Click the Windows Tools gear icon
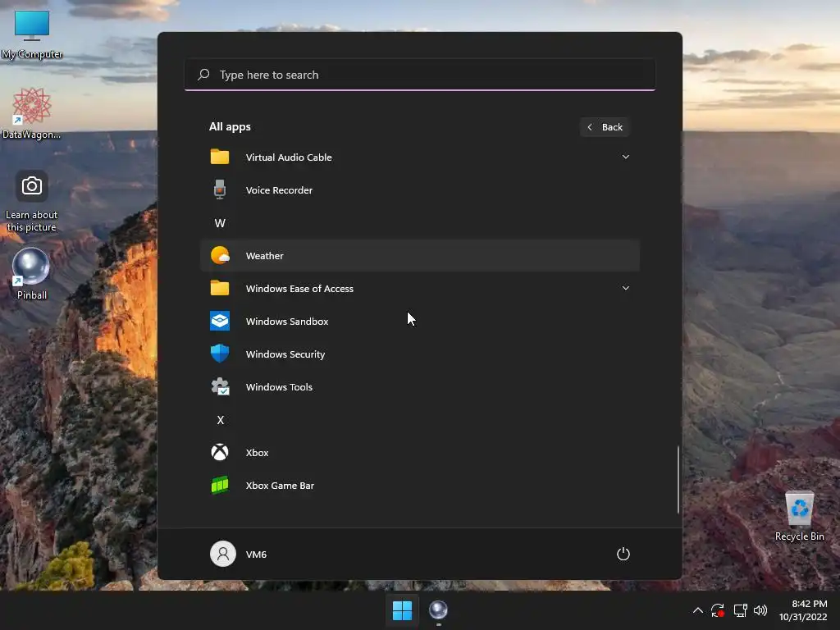 [220, 387]
